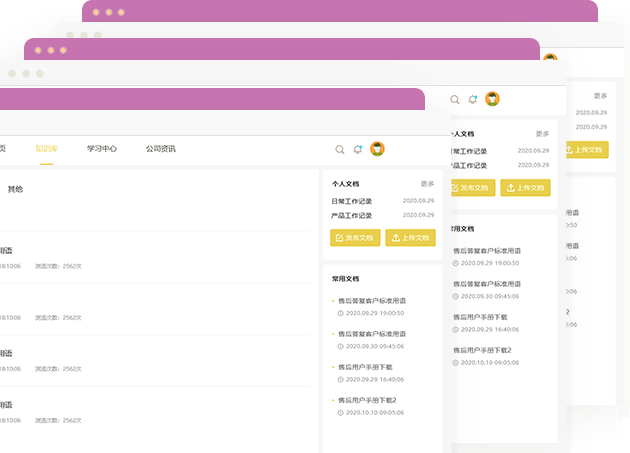630x453 pixels.
Task: Open 售后答复客户标准用语 dated 2020.09.30 in front window
Action: 372,334
